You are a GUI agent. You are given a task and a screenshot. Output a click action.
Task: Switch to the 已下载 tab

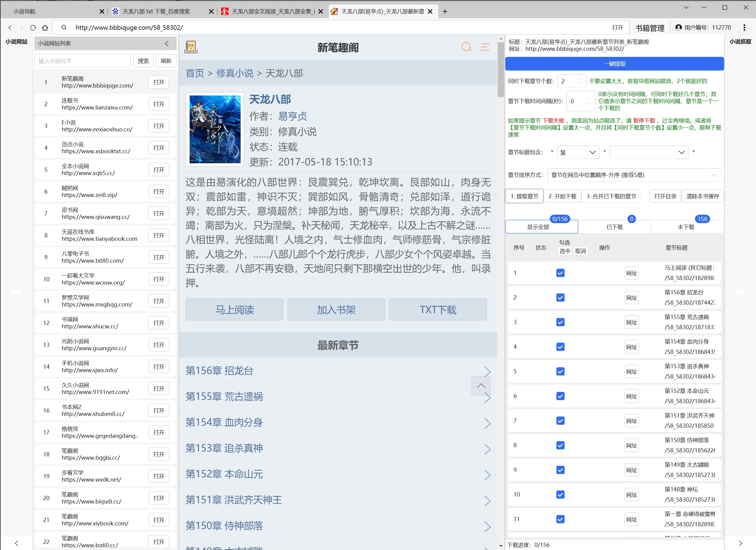click(x=614, y=227)
